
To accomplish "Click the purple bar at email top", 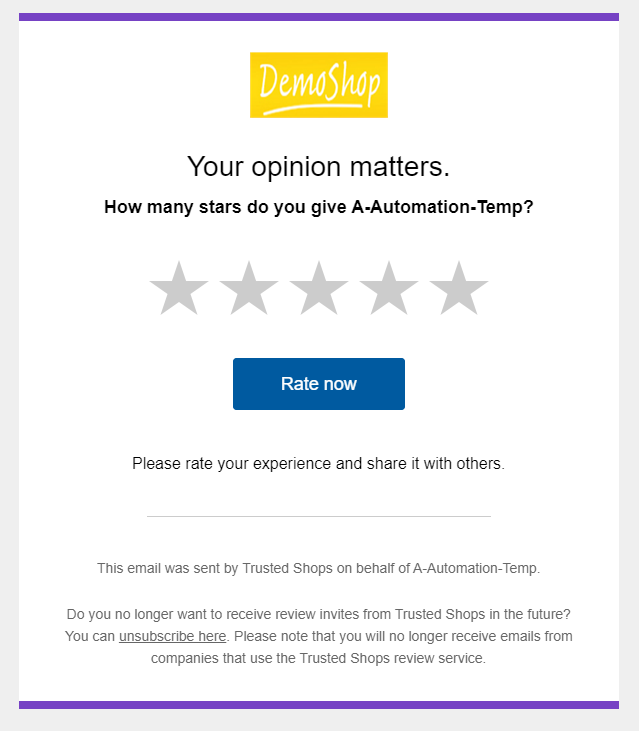I will pos(319,17).
